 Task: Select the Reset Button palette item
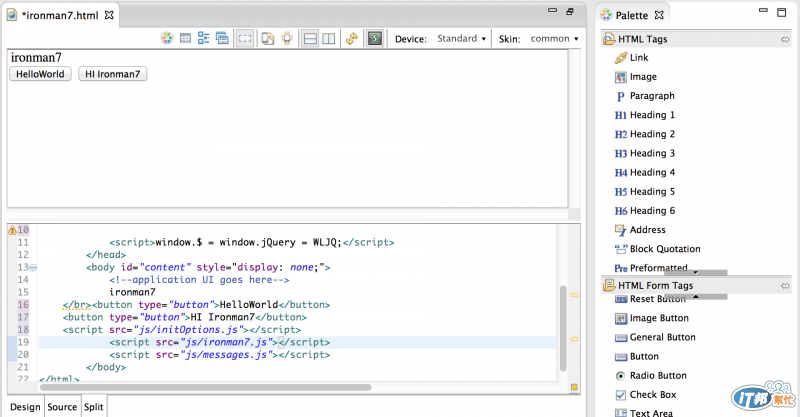tap(651, 299)
